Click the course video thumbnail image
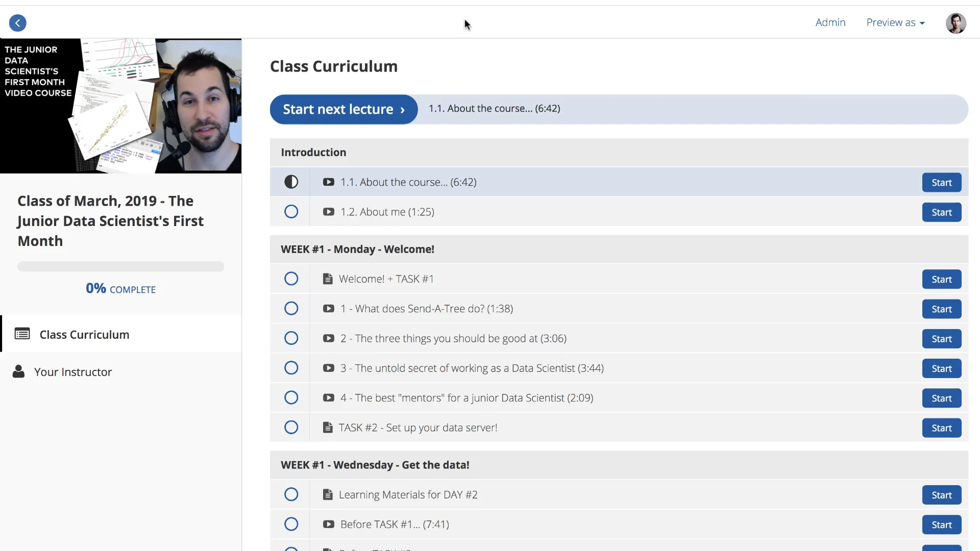This screenshot has height=551, width=980. click(120, 106)
